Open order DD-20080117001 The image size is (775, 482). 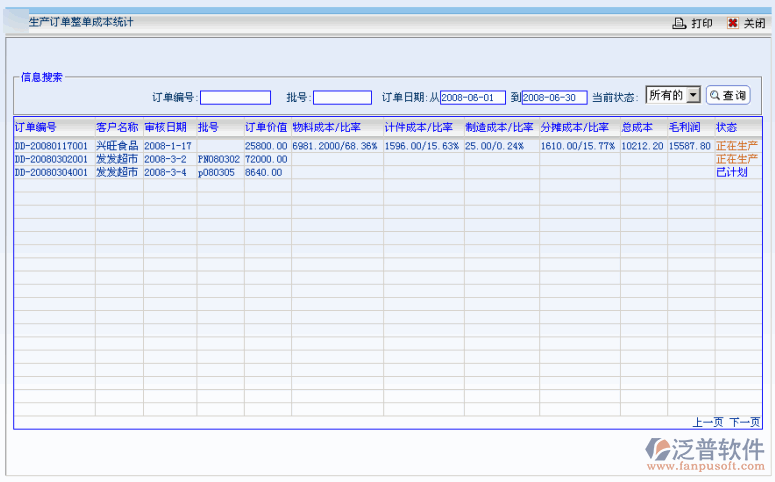tap(51, 146)
